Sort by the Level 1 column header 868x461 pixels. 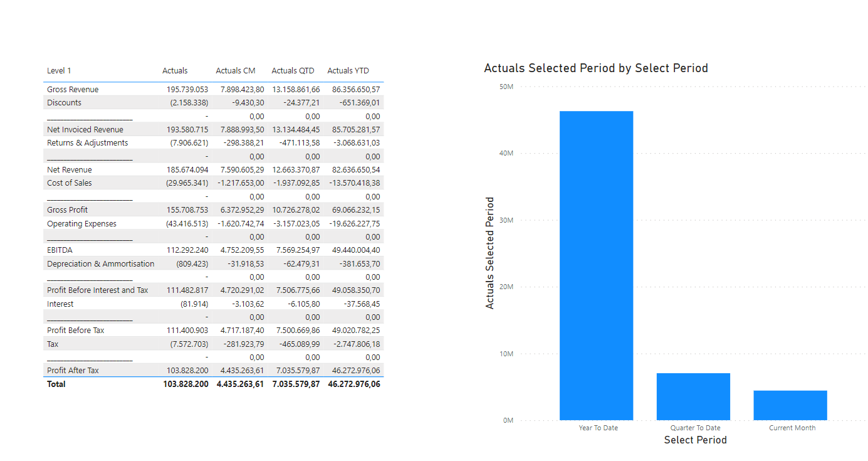coord(59,71)
